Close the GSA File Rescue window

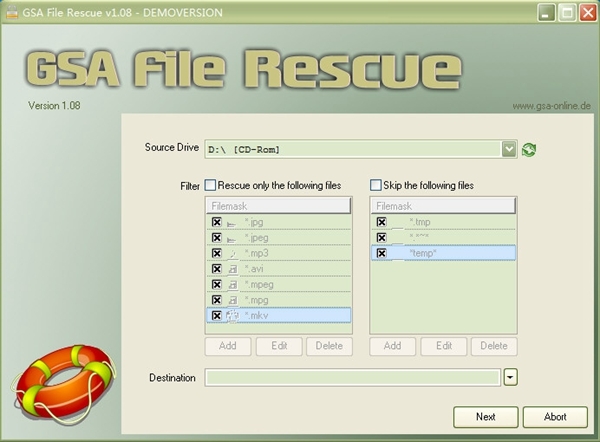pos(587,13)
